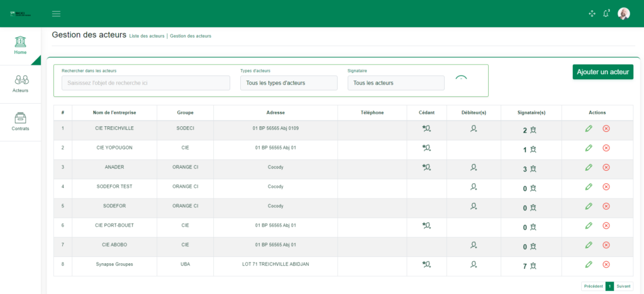Image resolution: width=644 pixels, height=294 pixels.
Task: View signataires of Synapse Groupes
Action: [x=533, y=265]
